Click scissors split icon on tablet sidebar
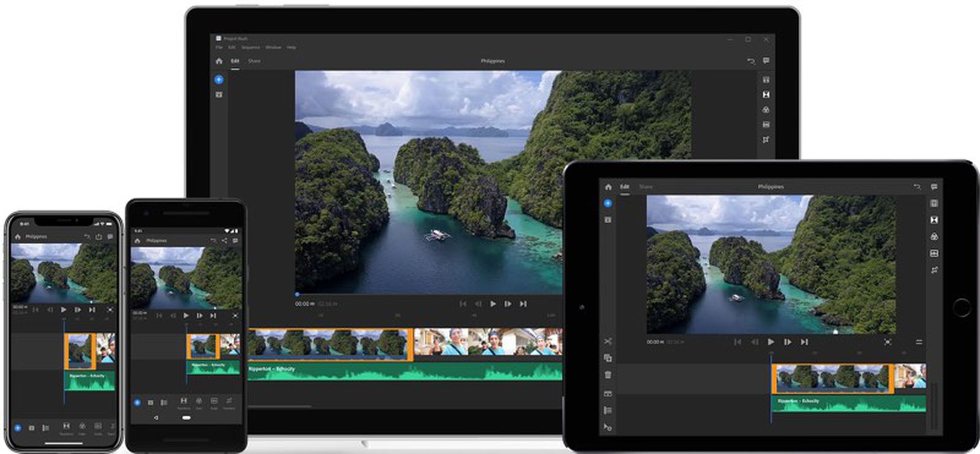The height and width of the screenshot is (454, 980). pyautogui.click(x=608, y=341)
